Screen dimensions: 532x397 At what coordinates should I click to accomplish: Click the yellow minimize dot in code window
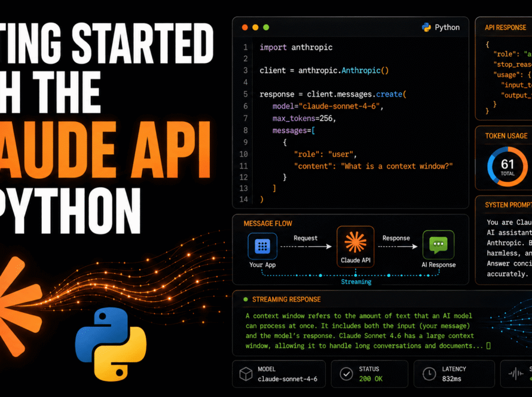pos(255,28)
